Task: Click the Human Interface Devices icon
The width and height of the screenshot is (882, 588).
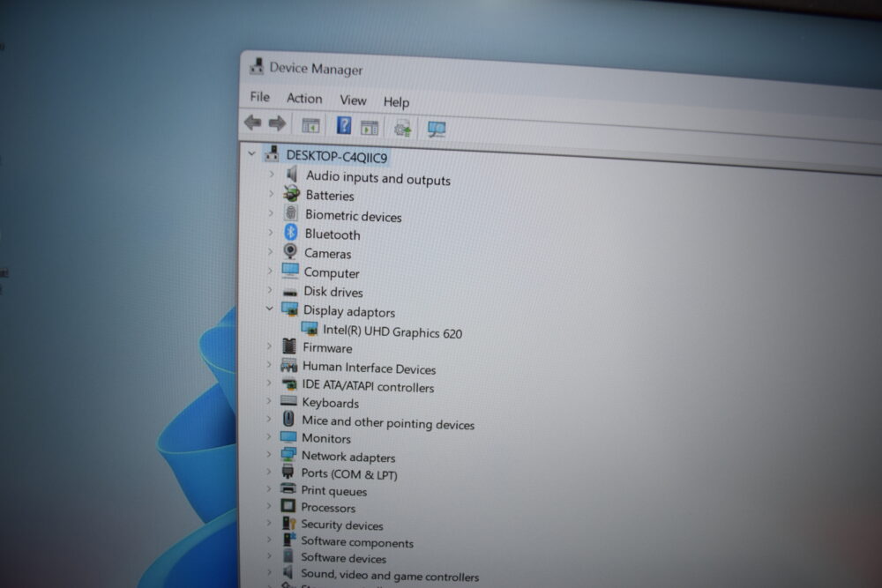Action: [x=288, y=365]
